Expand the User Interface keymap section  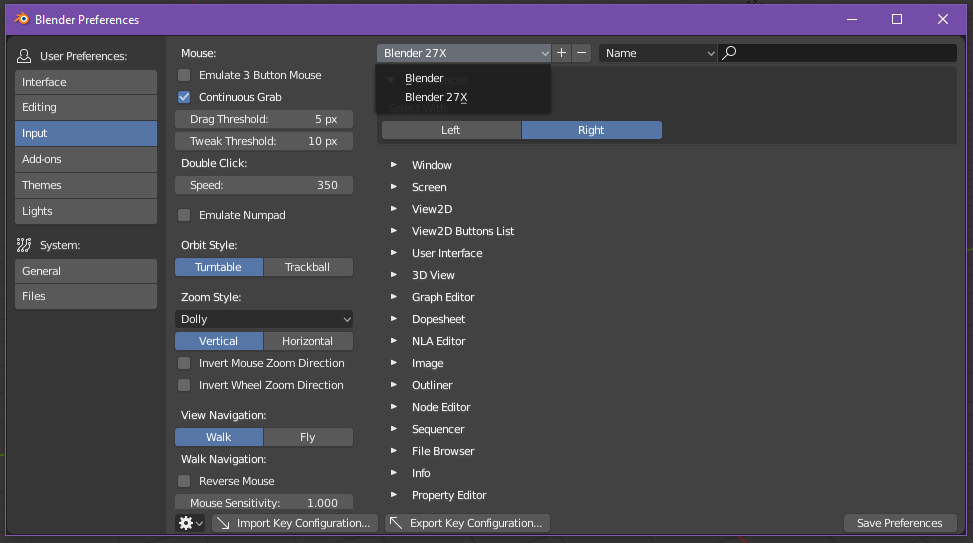(394, 253)
